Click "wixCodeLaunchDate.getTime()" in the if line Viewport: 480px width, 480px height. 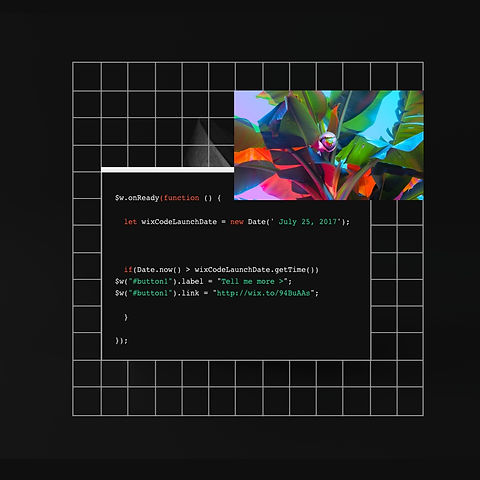coord(254,270)
